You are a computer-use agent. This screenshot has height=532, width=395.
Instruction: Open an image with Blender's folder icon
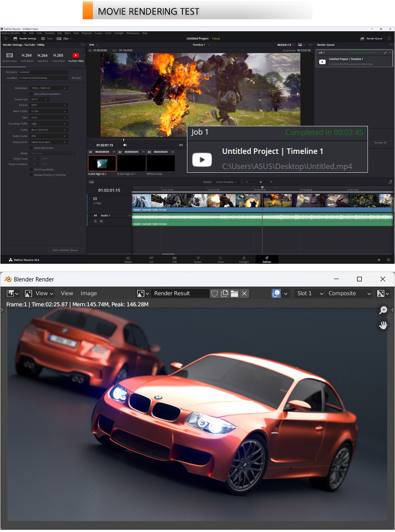234,294
